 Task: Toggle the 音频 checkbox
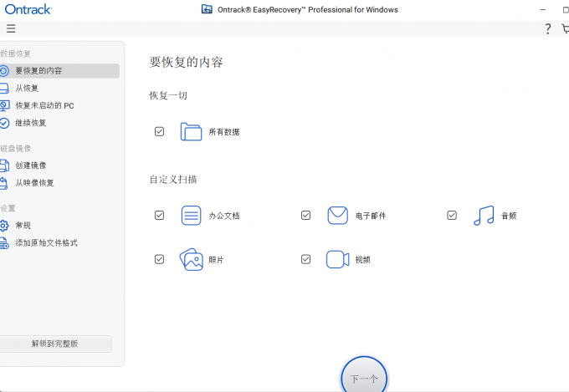pyautogui.click(x=452, y=216)
